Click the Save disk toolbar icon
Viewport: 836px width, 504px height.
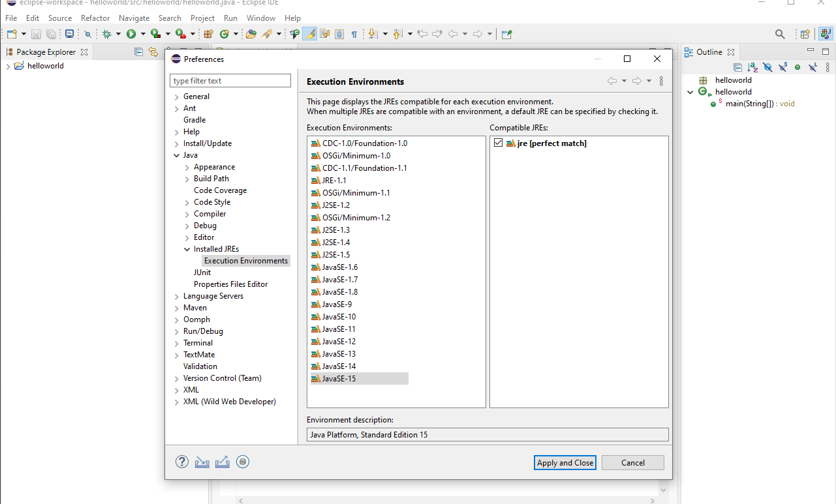pos(36,34)
